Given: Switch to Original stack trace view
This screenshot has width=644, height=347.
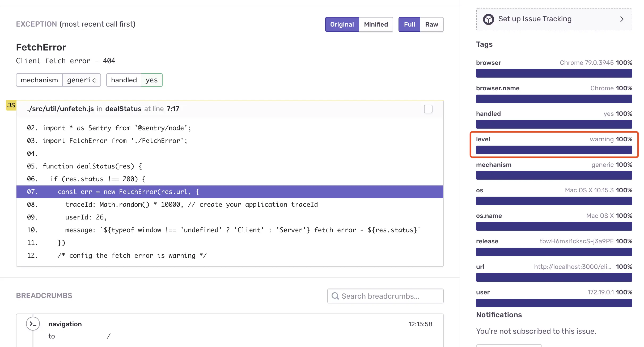Looking at the screenshot, I should [x=342, y=24].
